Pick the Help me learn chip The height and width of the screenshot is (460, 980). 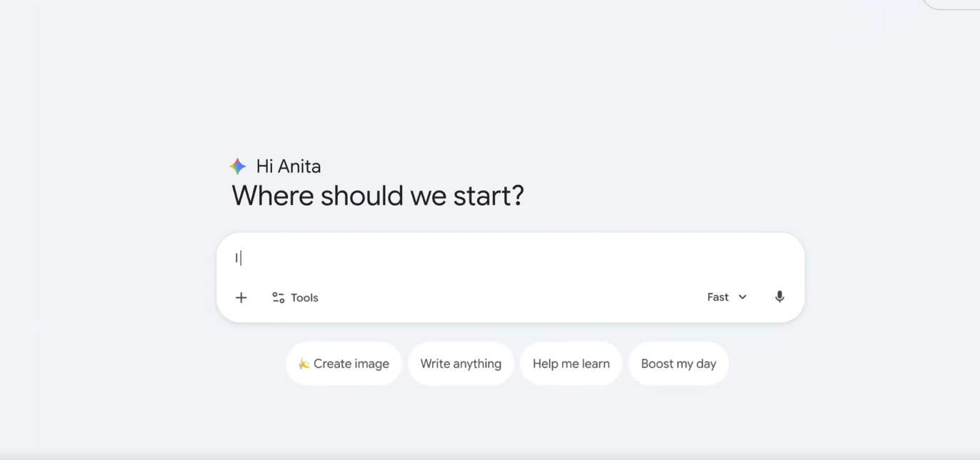(571, 364)
